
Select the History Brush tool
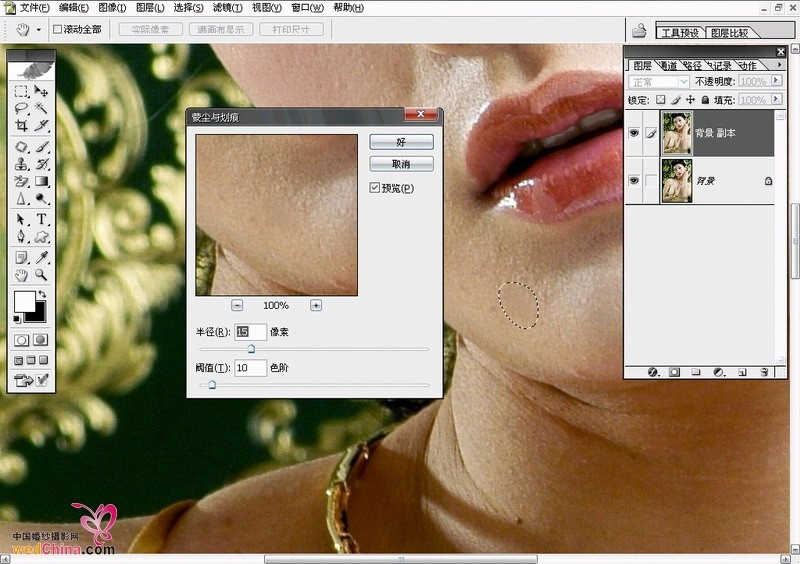[x=41, y=164]
